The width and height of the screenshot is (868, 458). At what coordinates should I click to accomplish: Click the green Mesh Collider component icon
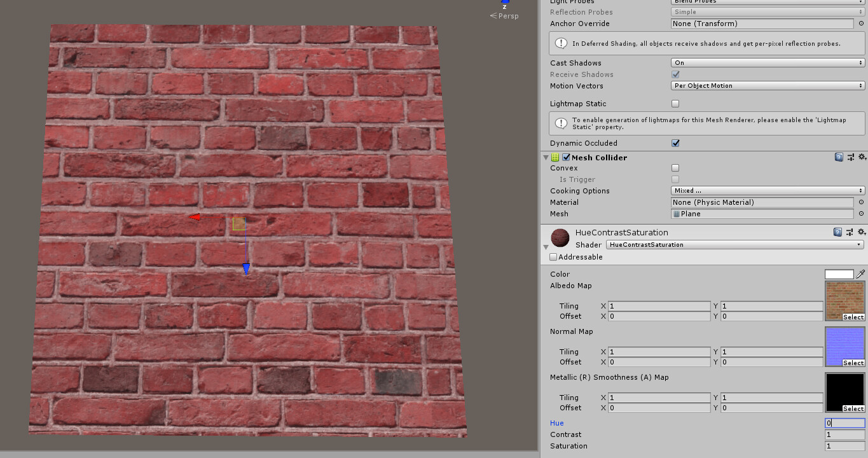(x=555, y=157)
